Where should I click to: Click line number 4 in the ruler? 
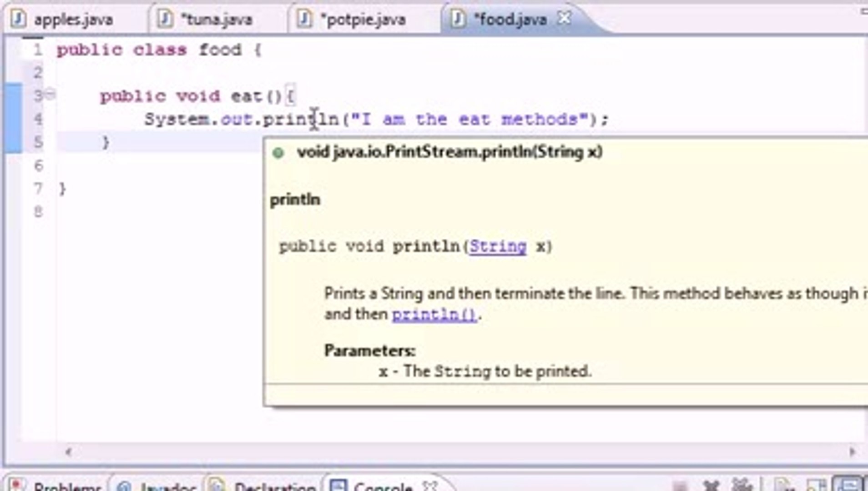[39, 118]
